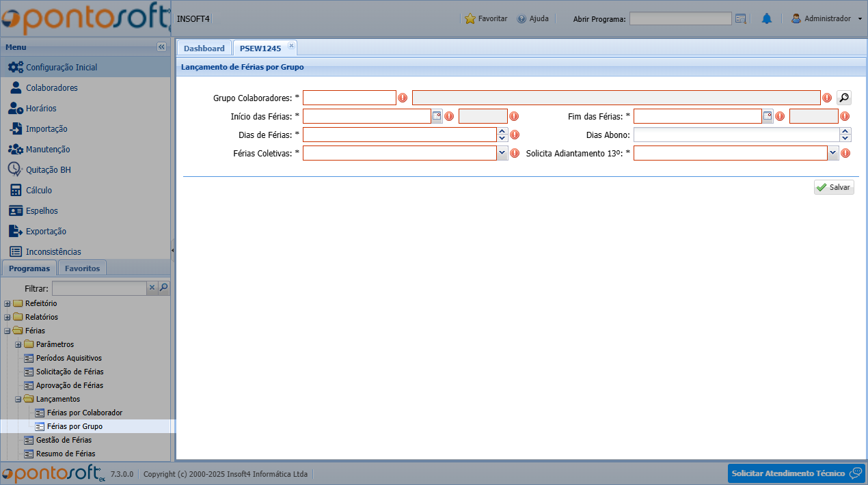The width and height of the screenshot is (868, 485).
Task: Click the Salvar button
Action: 834,187
